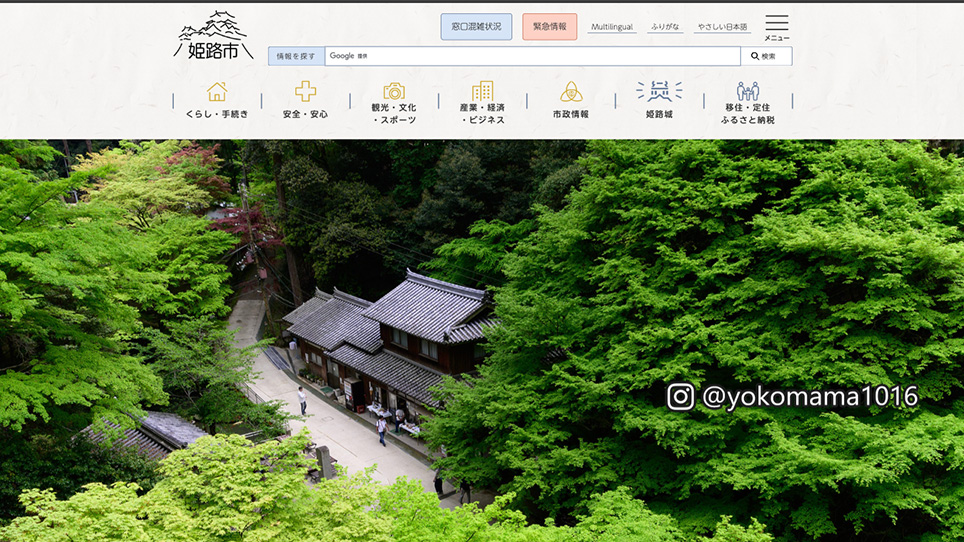
Task: Open 緊急情報 emergency button
Action: click(550, 26)
